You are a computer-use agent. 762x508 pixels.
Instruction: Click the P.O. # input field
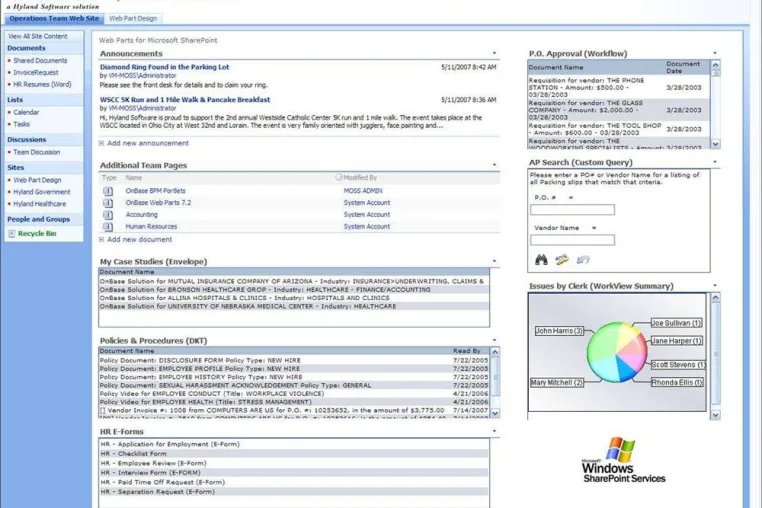572,210
